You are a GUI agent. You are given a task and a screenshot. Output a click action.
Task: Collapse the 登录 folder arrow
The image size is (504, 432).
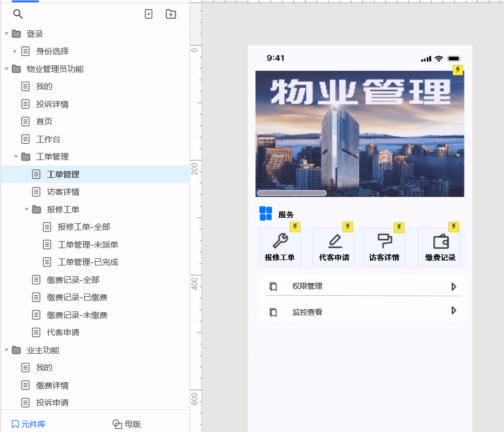6,34
